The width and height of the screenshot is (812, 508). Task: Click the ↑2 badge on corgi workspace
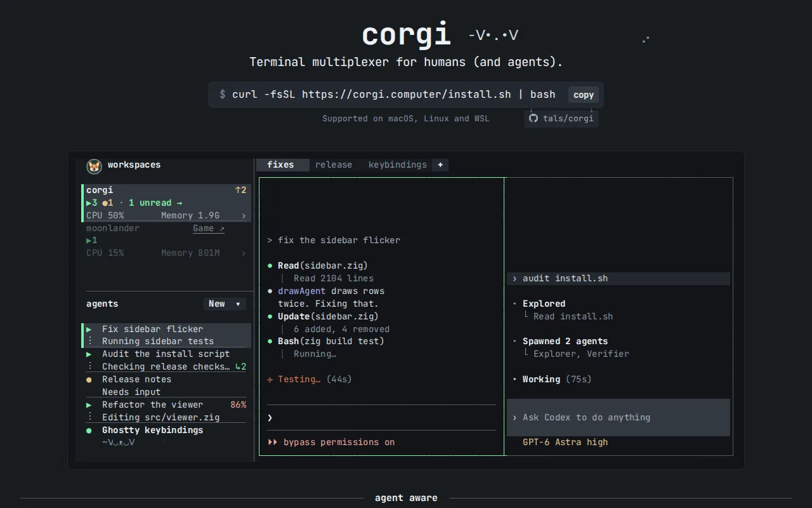240,190
